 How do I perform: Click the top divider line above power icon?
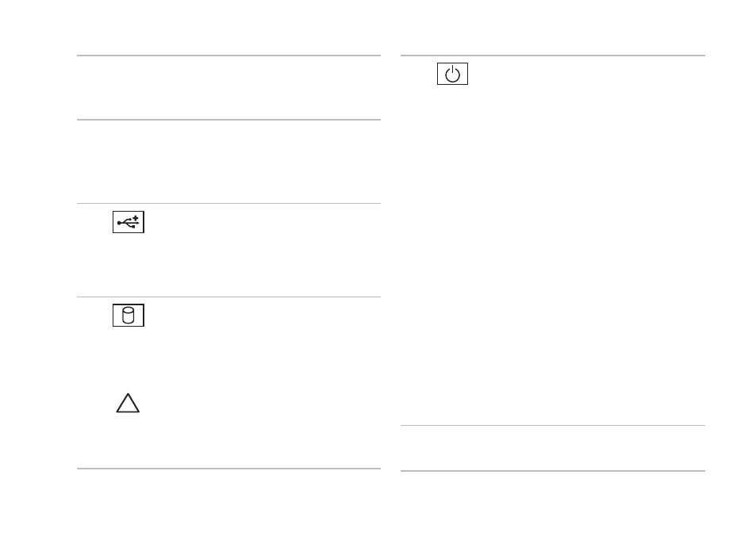click(553, 56)
